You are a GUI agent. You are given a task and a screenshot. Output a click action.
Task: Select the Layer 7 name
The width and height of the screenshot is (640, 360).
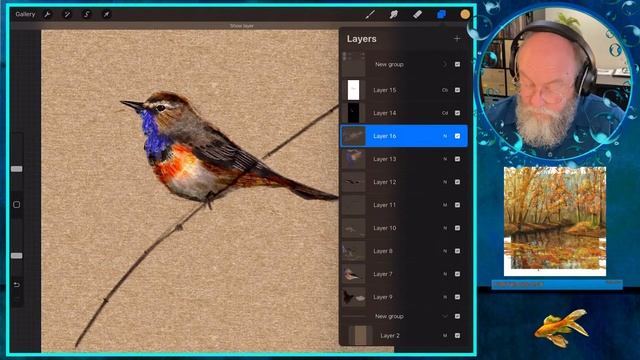coord(383,274)
